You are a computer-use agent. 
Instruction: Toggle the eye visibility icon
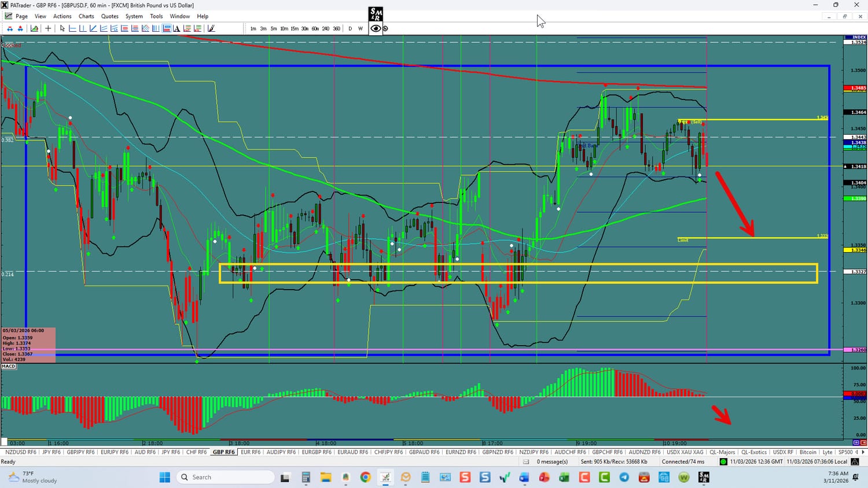pos(376,28)
